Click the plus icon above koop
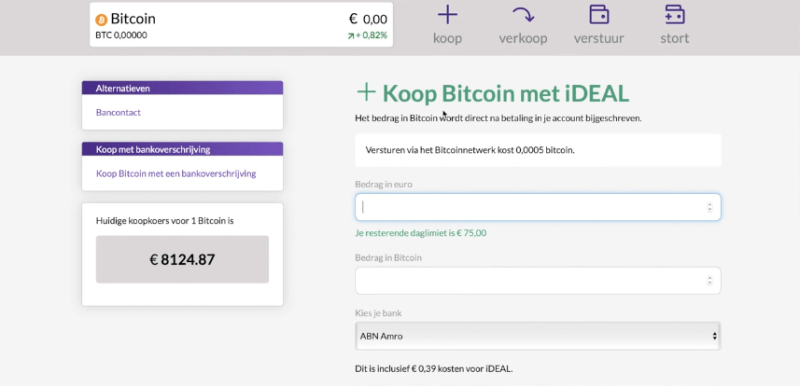The image size is (800, 386). click(447, 14)
